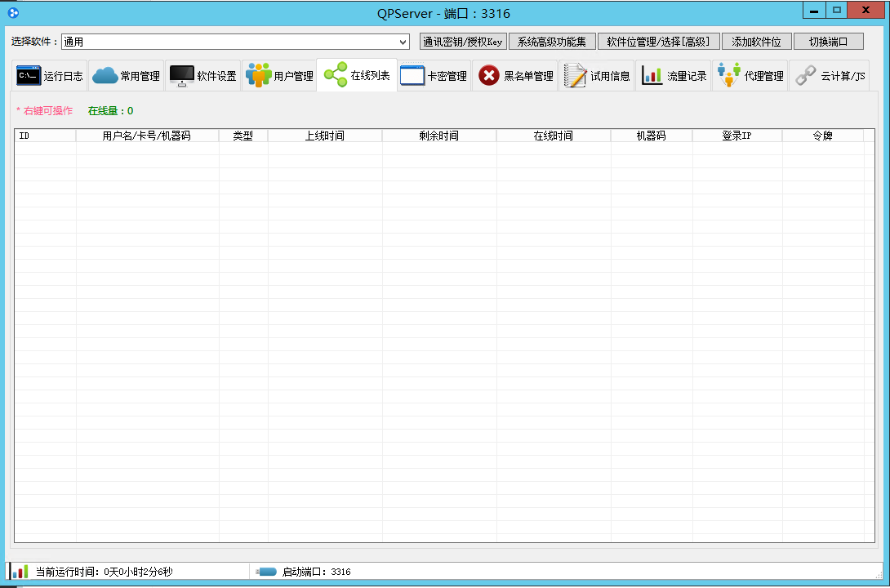
Task: Open 系统高级功能集 button
Action: coord(552,42)
